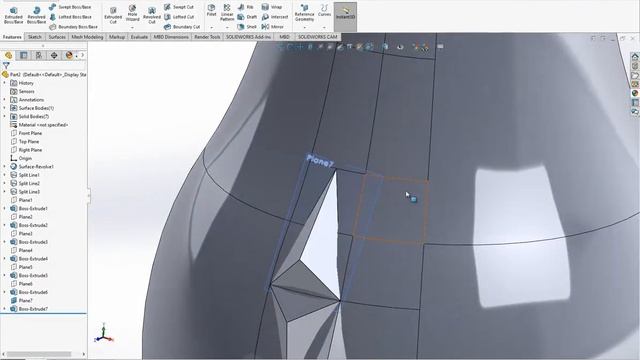The image size is (640, 360).
Task: Switch to the Evaluate tab
Action: pos(139,37)
